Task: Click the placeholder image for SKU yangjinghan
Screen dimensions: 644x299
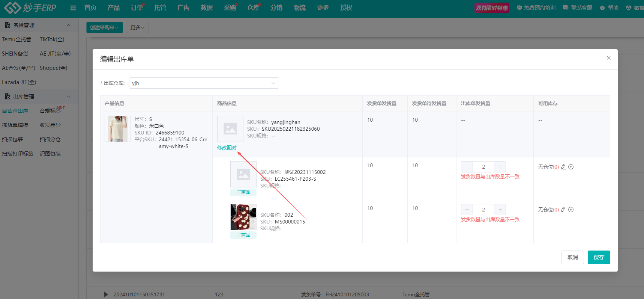Action: pos(230,129)
